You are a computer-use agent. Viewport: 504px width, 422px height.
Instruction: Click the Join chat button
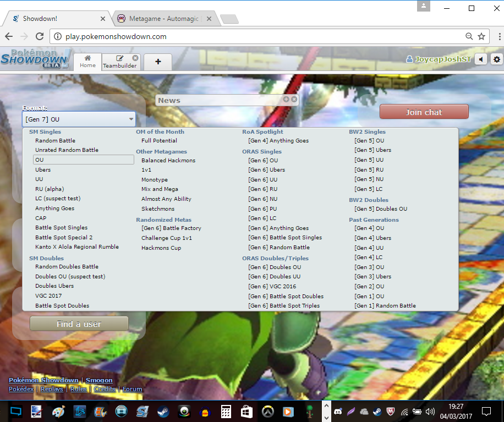tap(424, 112)
